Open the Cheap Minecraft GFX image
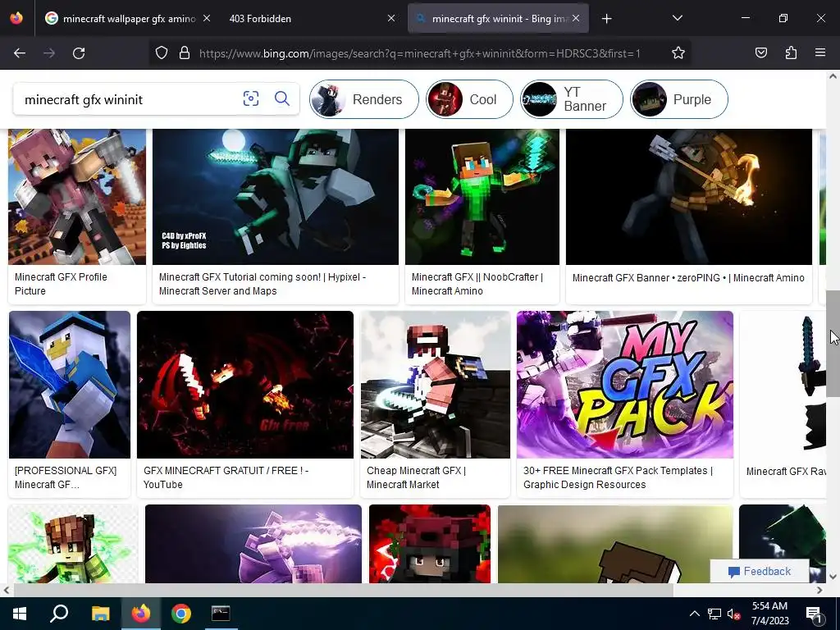This screenshot has width=840, height=630. pyautogui.click(x=436, y=385)
